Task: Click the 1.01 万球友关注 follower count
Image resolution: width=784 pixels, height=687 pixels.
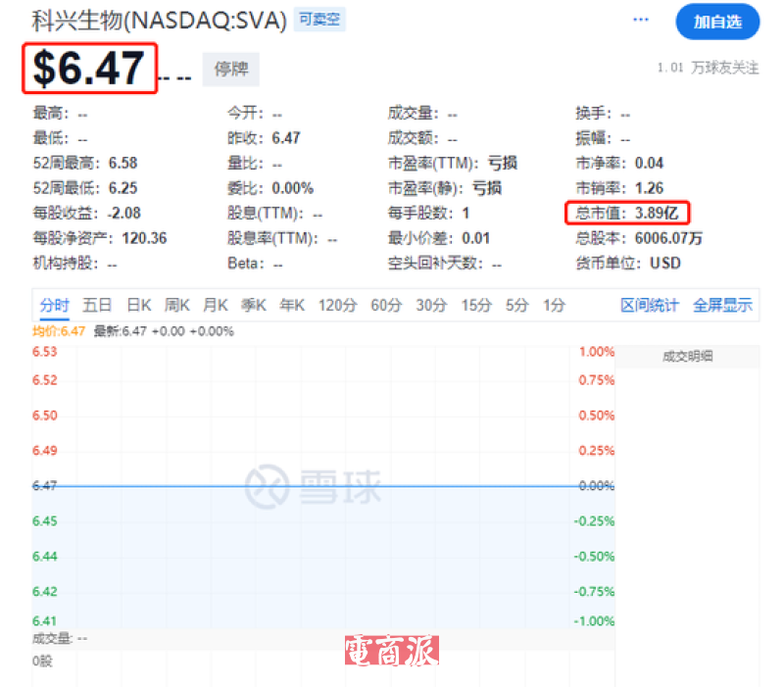Action: (x=708, y=68)
